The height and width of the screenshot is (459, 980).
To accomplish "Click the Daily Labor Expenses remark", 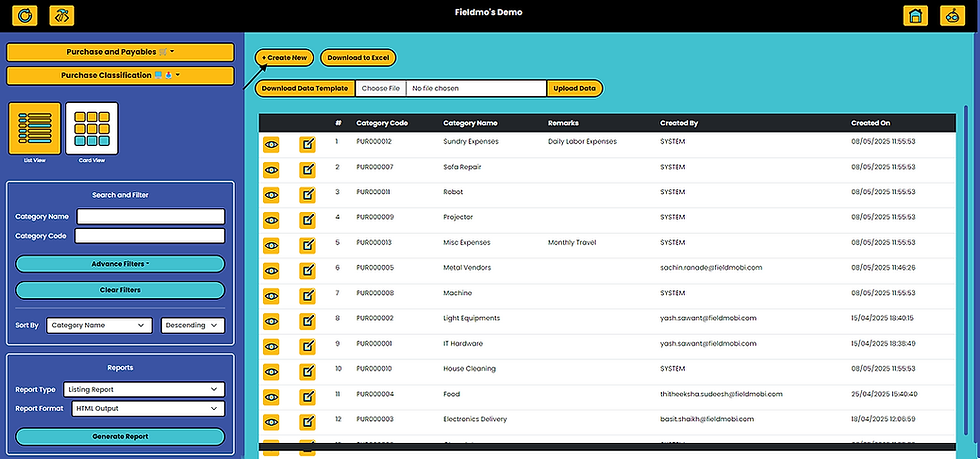I will tap(582, 141).
